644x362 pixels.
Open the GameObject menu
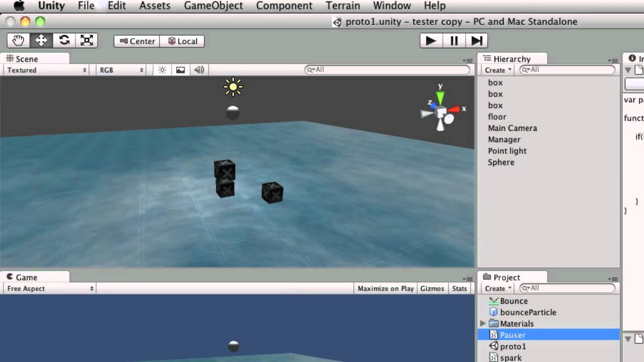pos(213,6)
